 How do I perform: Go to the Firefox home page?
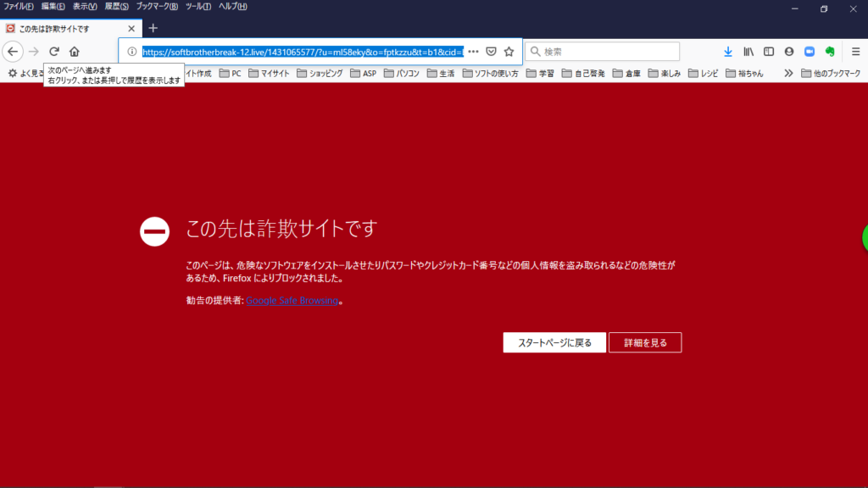(75, 52)
